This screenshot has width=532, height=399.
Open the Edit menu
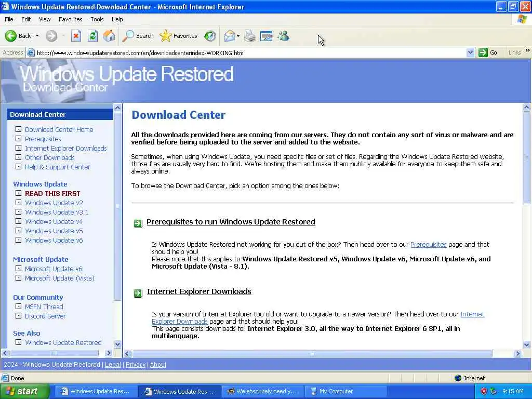click(x=26, y=19)
